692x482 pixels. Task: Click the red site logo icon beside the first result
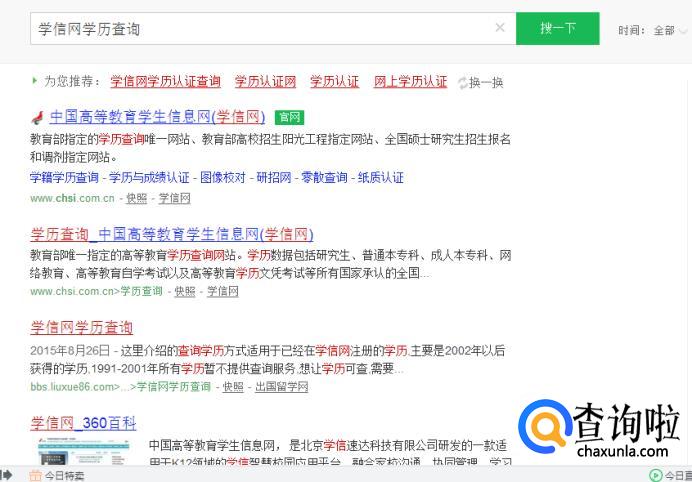tap(38, 118)
